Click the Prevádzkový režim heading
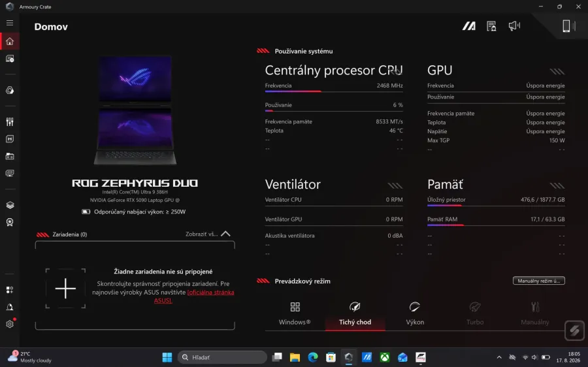 [302, 281]
